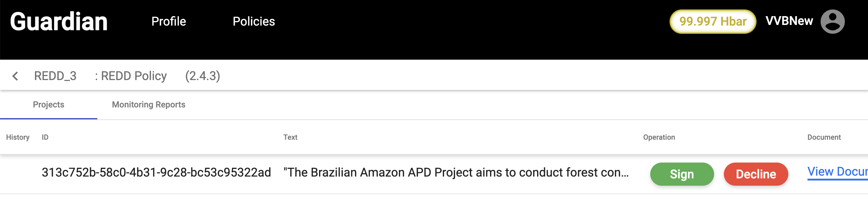Open the Policies menu item
This screenshot has height=207, width=868.
coord(253,22)
